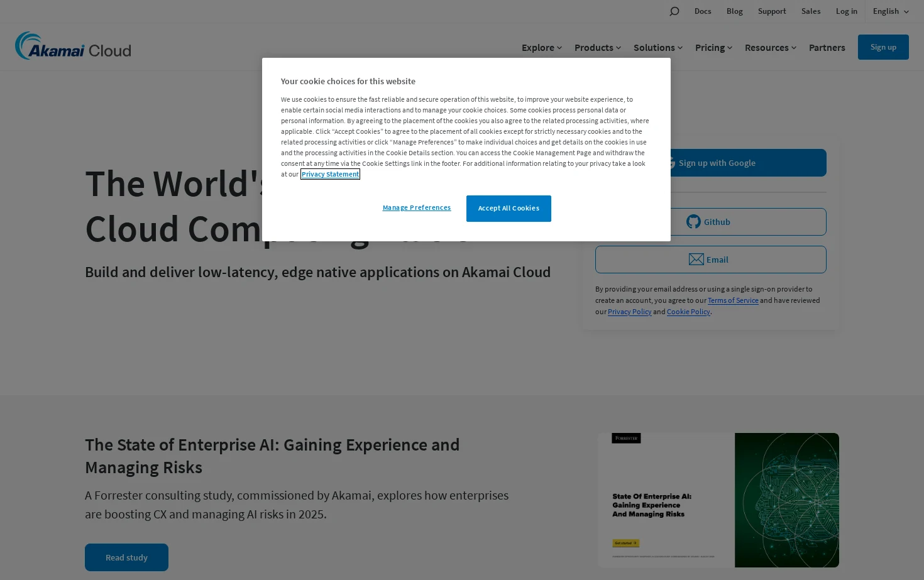Viewport: 924px width, 580px height.
Task: Open the Cookie Policy link
Action: point(688,312)
